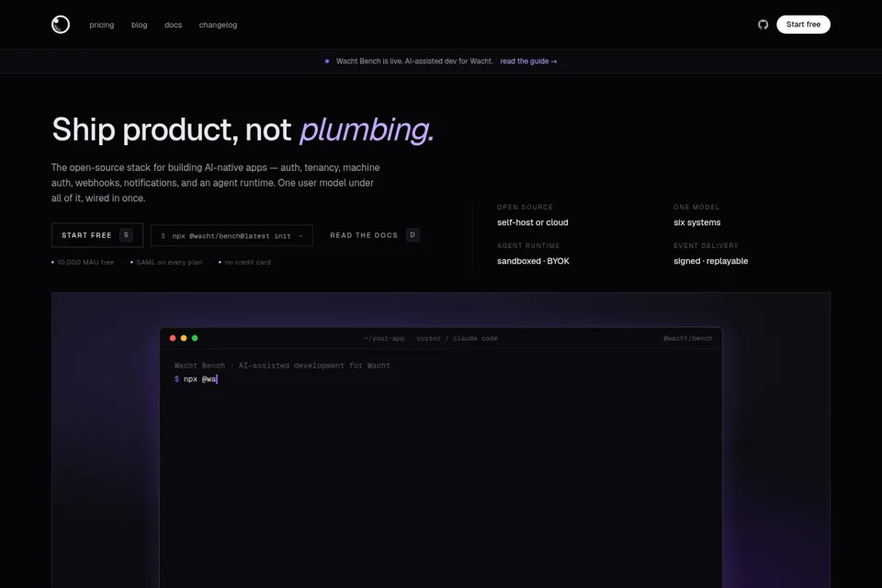Click the 'no credit card' text

[247, 262]
